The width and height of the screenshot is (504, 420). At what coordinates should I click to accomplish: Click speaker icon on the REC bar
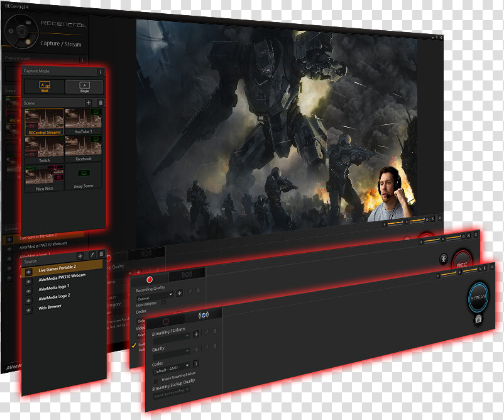coord(443,239)
